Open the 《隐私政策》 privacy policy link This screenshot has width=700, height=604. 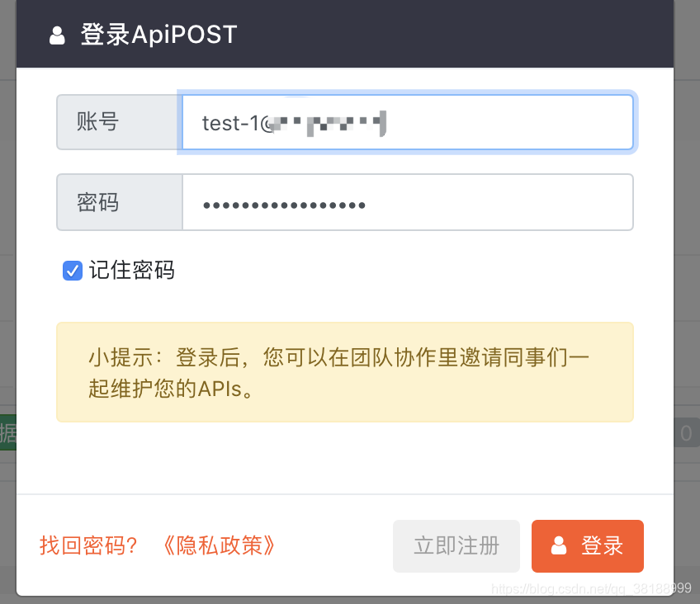tap(217, 545)
